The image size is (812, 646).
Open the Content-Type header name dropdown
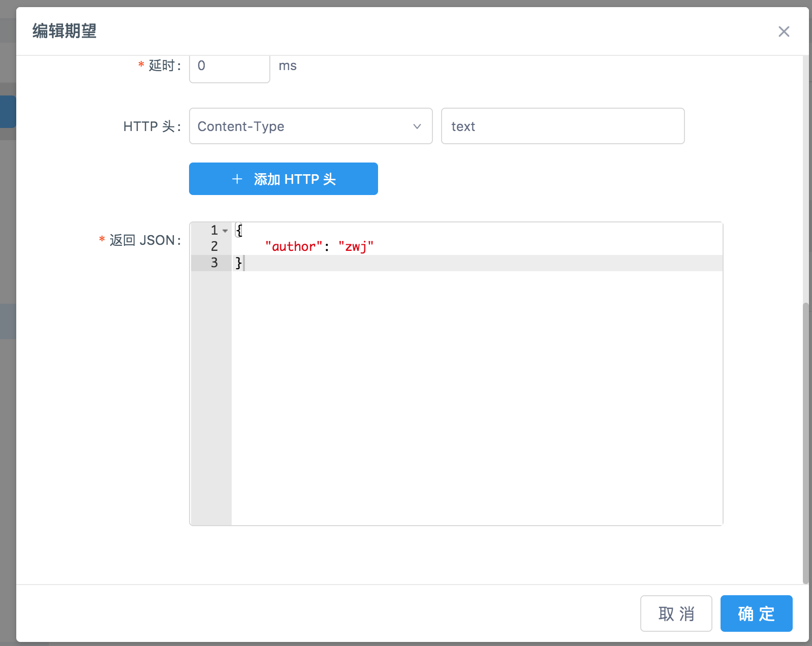coord(310,126)
